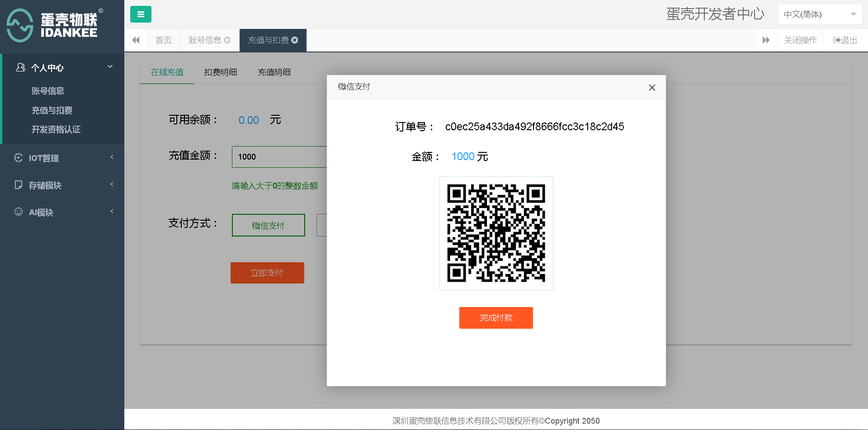
Task: Click the 1000 元 amount in dialog
Action: pos(470,156)
